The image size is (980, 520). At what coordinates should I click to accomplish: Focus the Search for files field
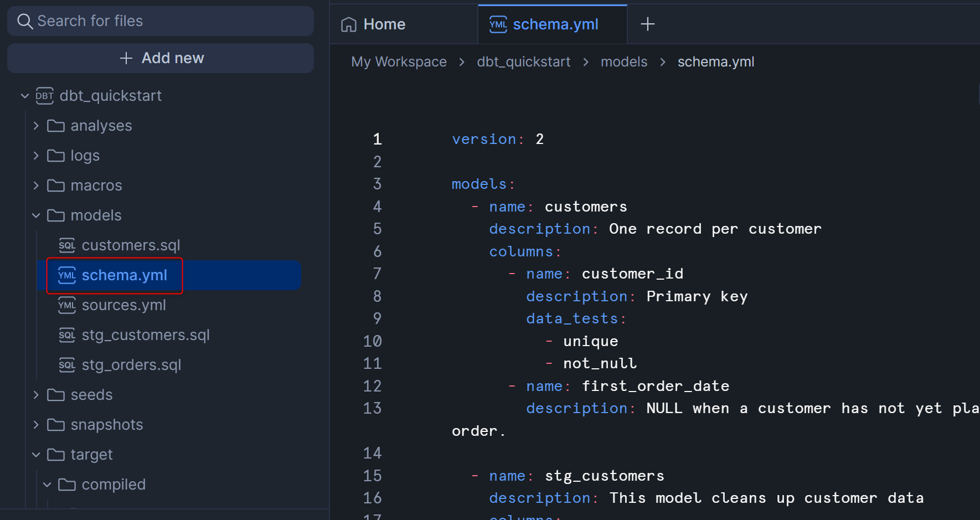click(x=166, y=21)
